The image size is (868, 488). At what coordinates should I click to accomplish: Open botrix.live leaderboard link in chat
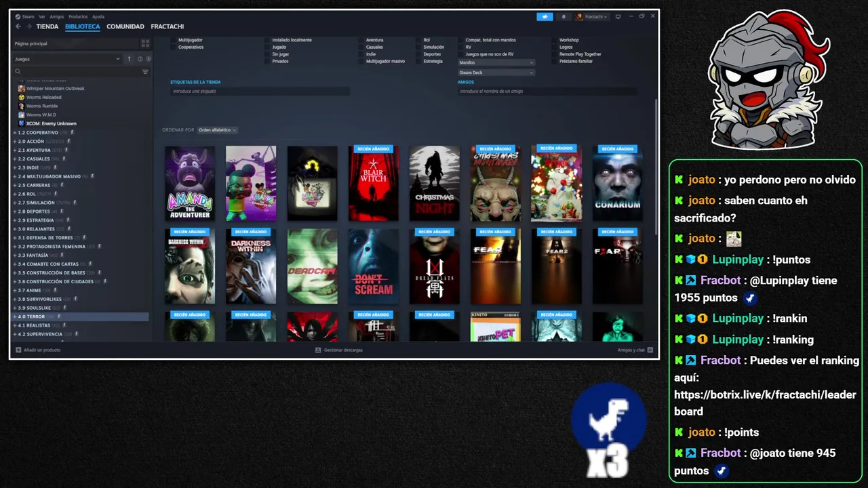(765, 403)
